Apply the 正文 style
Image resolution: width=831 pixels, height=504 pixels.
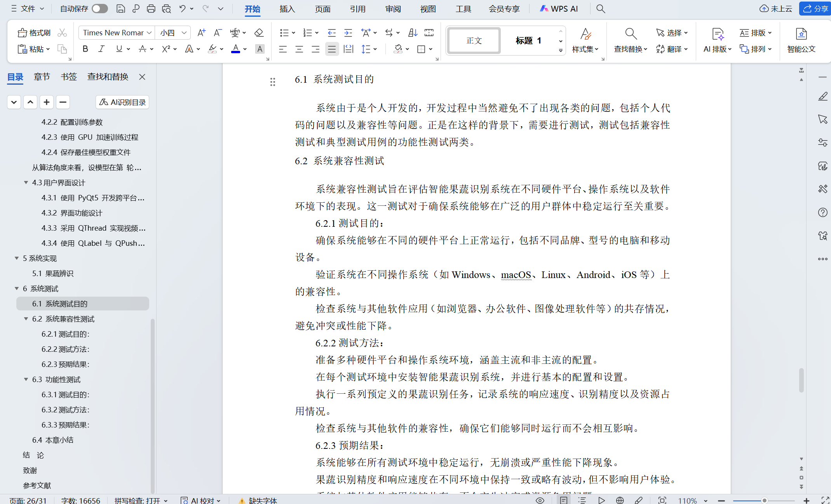tap(474, 40)
